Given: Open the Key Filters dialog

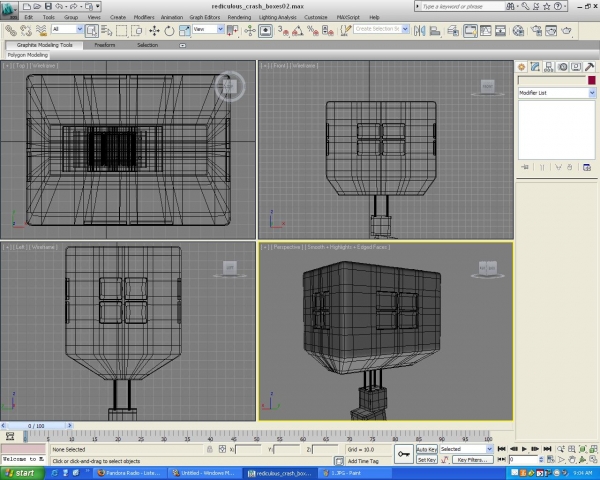Looking at the screenshot, I should (472, 459).
